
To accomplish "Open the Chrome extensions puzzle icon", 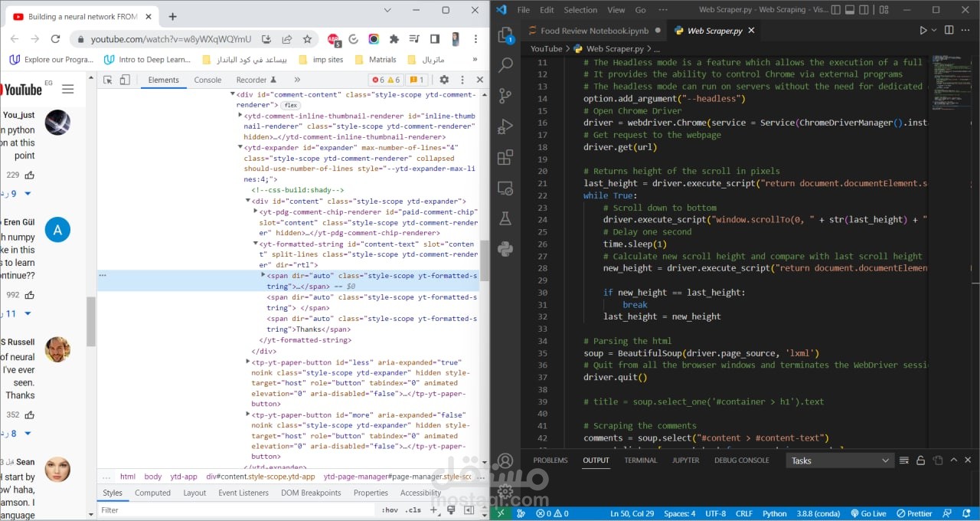I will 394,39.
